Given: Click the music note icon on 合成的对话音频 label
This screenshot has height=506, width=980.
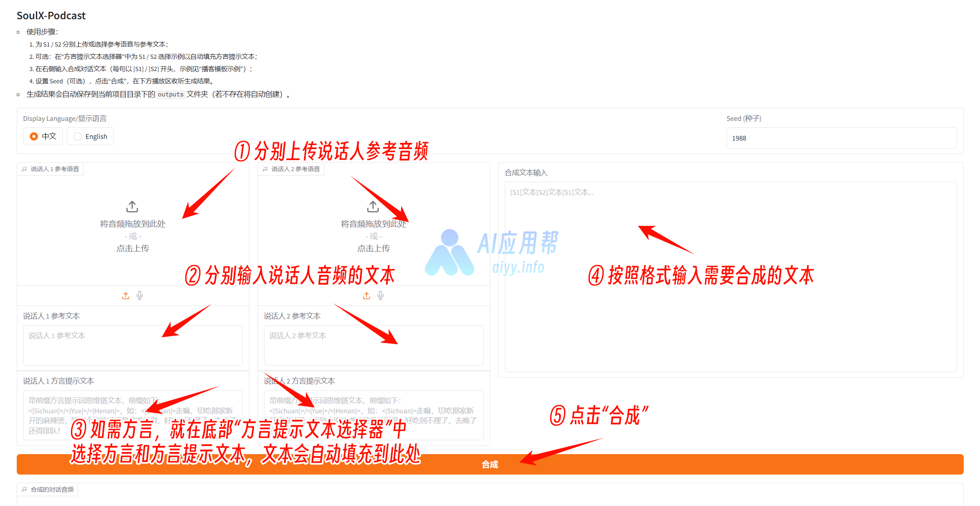Looking at the screenshot, I should point(24,489).
